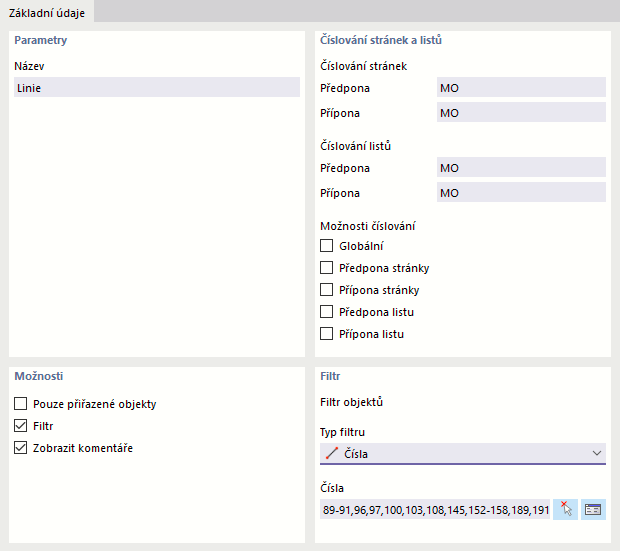Check the Přípona stránky option

point(326,290)
